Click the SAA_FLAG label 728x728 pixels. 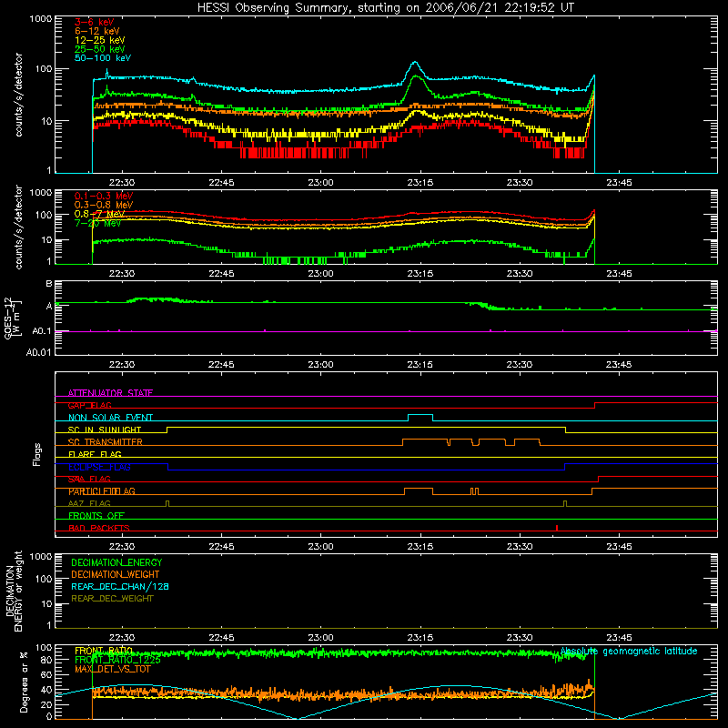89,479
